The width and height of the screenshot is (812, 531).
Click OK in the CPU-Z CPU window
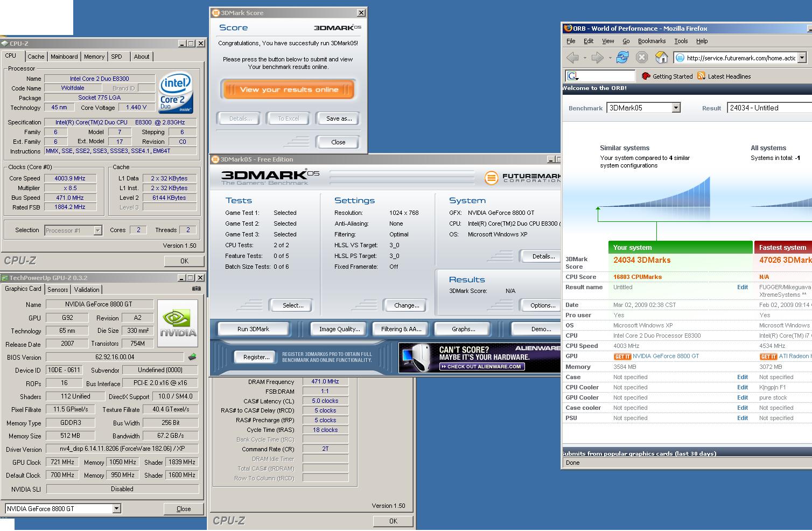click(184, 261)
